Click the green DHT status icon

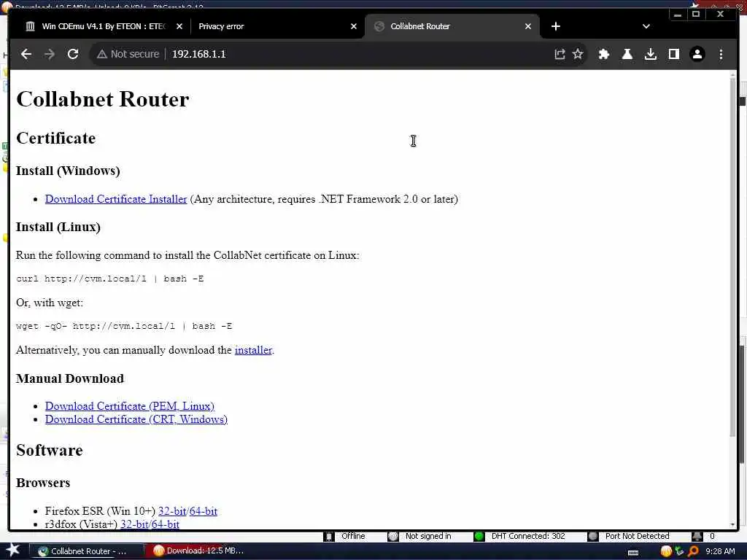pyautogui.click(x=479, y=536)
